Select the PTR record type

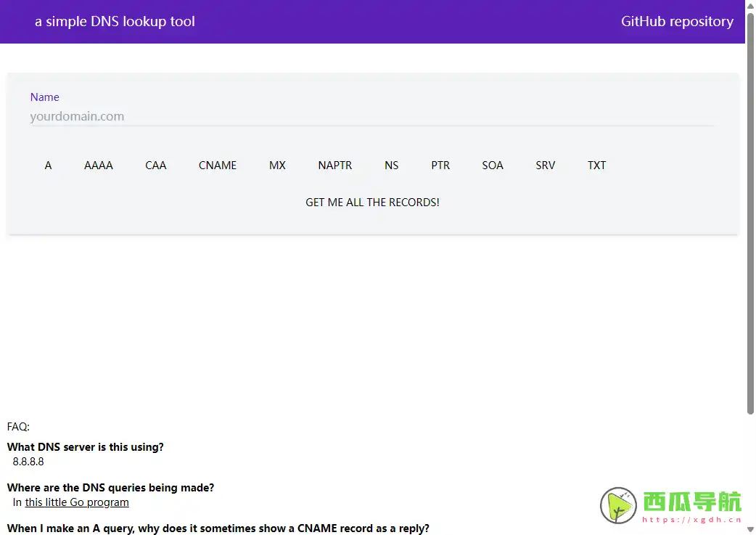click(440, 166)
